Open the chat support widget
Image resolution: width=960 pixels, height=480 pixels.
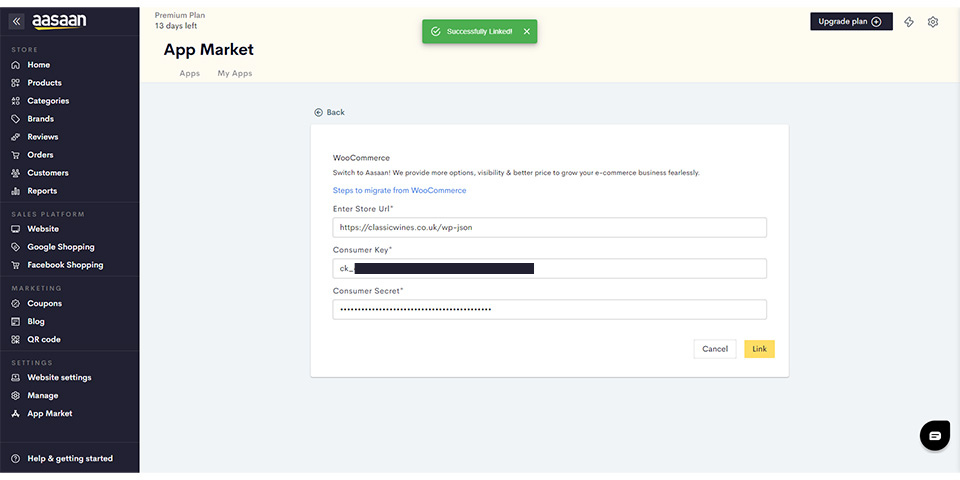[934, 436]
